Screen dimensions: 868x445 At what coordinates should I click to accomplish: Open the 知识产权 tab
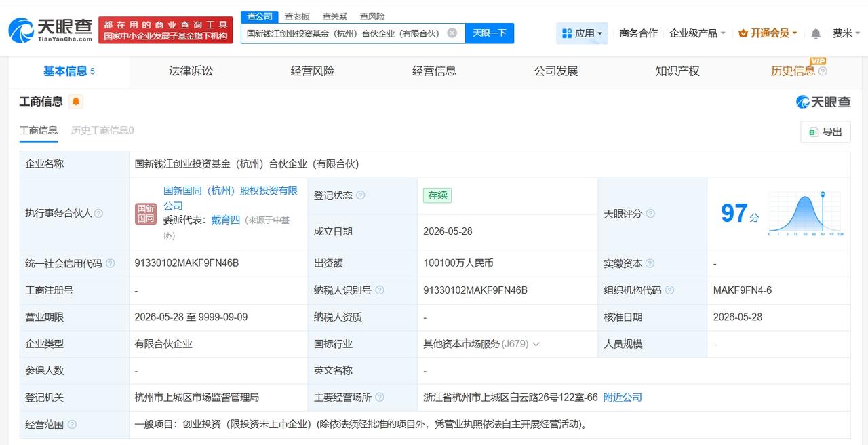coord(677,71)
